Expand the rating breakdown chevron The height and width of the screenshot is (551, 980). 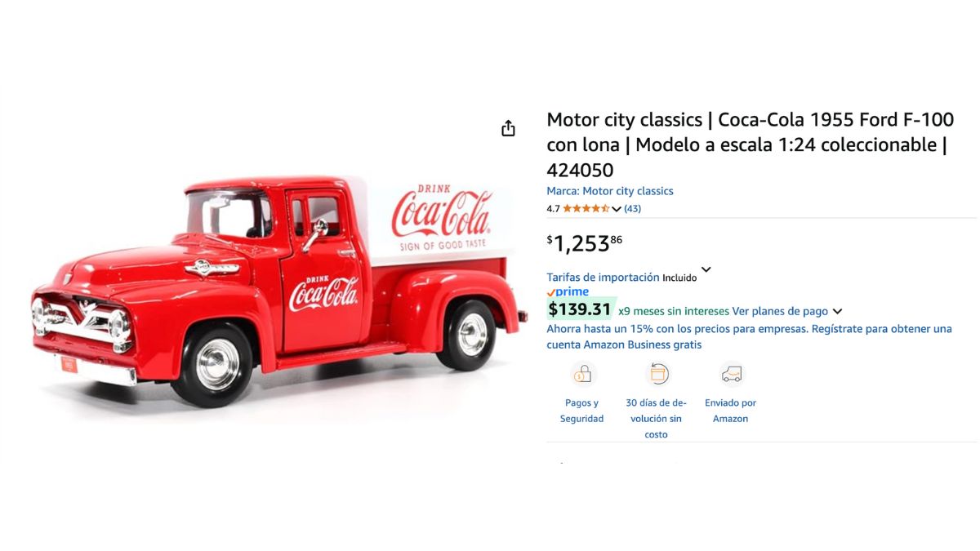[x=617, y=209]
